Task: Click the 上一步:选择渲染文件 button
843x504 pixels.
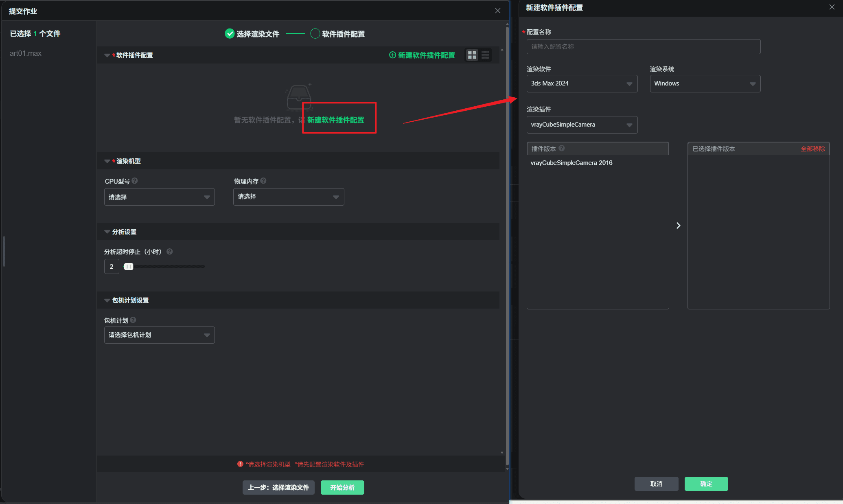Action: 278,487
